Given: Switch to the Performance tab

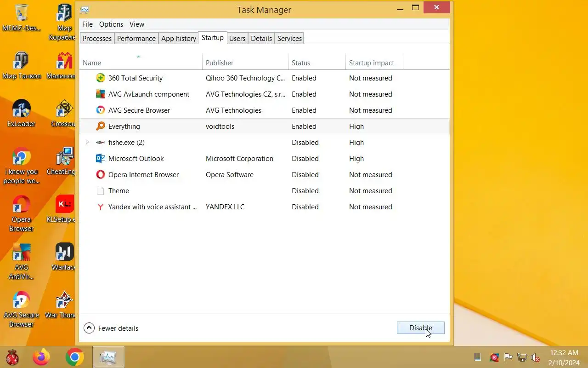Looking at the screenshot, I should [136, 39].
